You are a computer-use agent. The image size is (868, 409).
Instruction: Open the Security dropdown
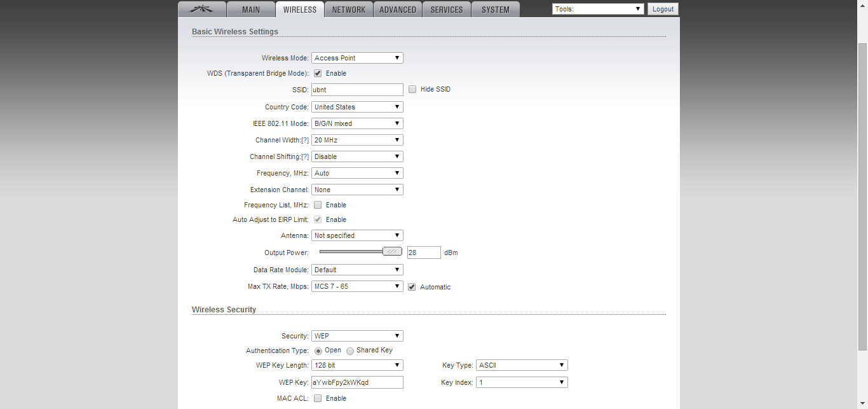pos(357,336)
